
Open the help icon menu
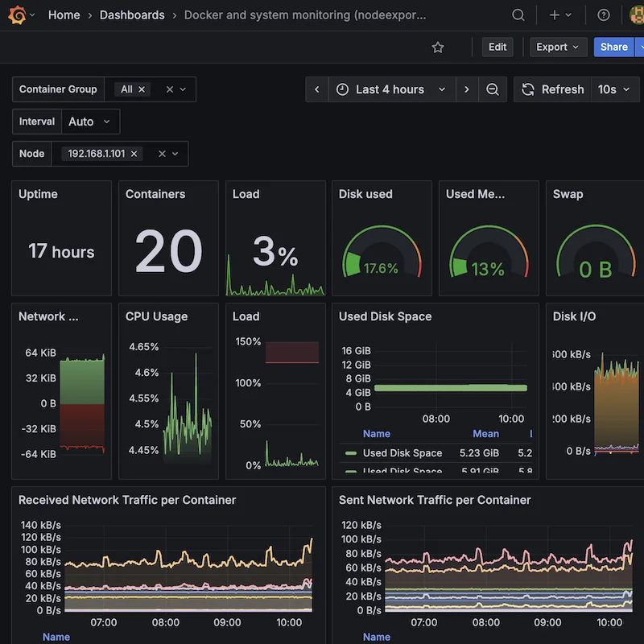tap(603, 14)
